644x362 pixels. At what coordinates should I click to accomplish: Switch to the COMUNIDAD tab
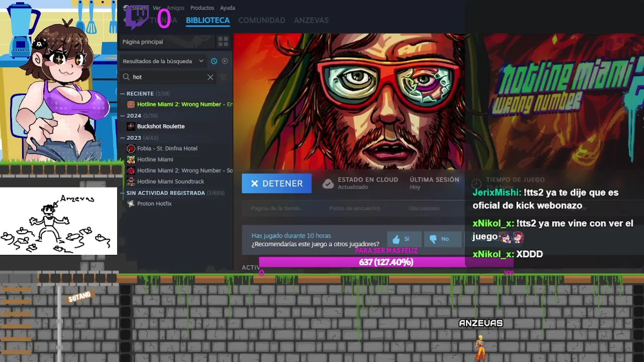coord(262,20)
